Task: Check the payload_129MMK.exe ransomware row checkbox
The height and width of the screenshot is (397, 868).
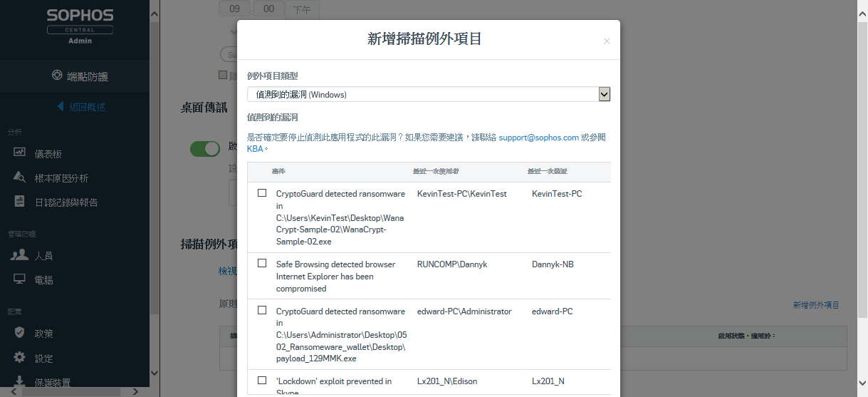Action: (262, 310)
